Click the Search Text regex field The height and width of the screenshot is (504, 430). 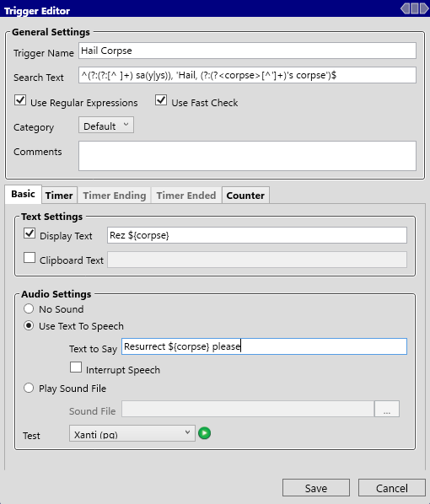(247, 75)
